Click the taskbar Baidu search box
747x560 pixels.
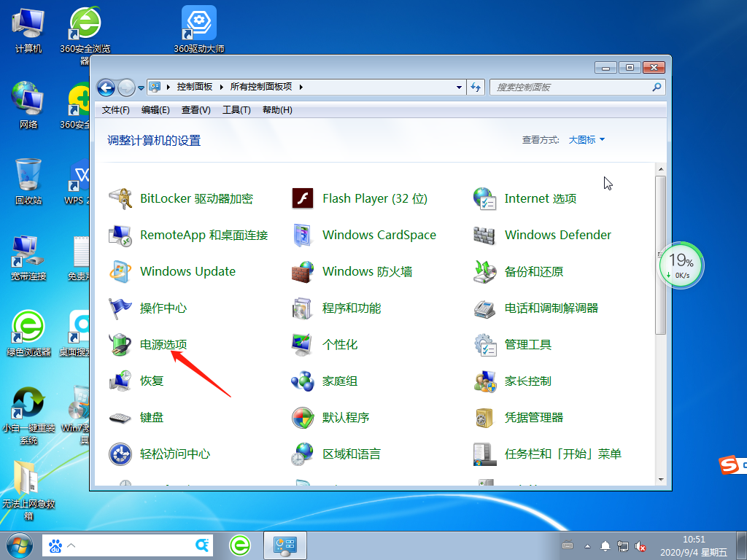128,545
